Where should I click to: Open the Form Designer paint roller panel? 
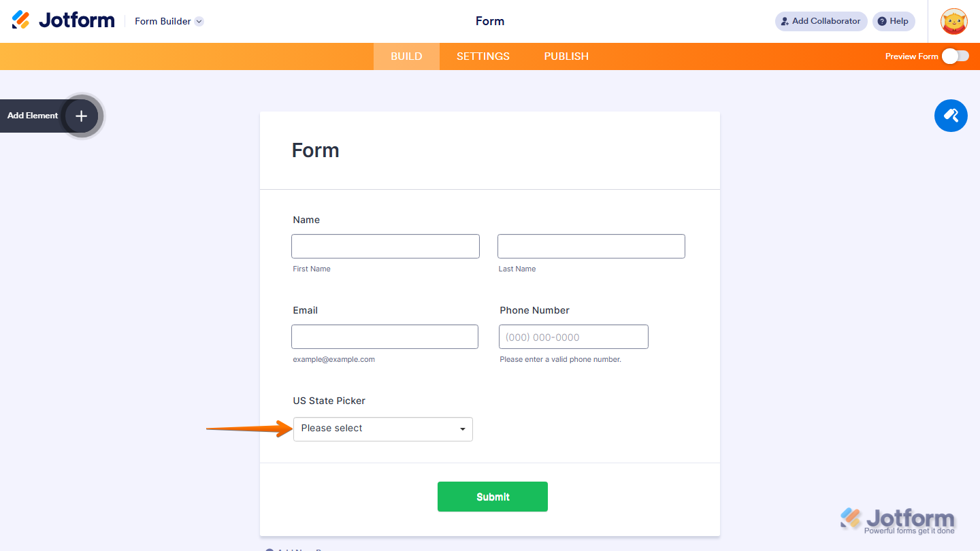[x=951, y=116]
